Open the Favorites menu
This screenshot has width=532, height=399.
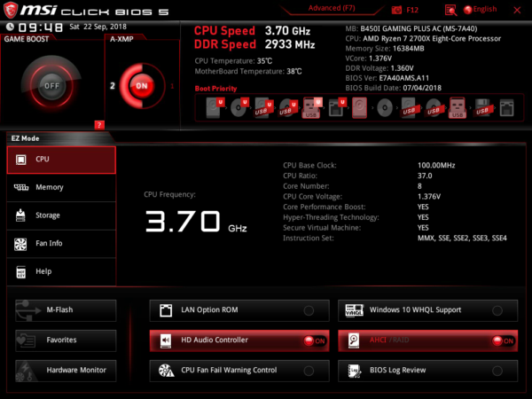pos(66,340)
